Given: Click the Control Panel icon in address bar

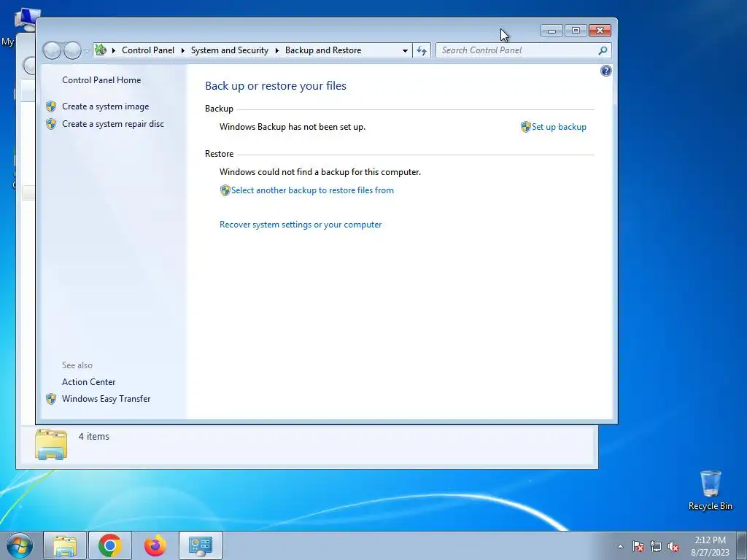Looking at the screenshot, I should (101, 50).
